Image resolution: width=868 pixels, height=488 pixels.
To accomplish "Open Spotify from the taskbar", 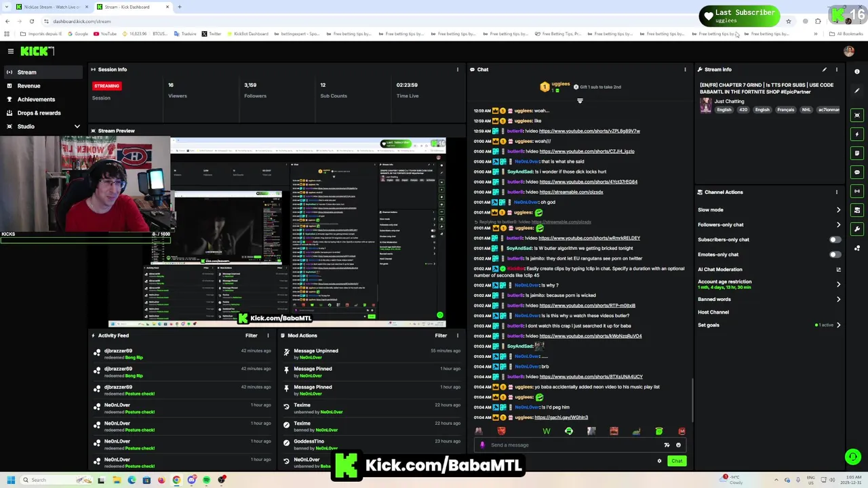I will tap(206, 480).
